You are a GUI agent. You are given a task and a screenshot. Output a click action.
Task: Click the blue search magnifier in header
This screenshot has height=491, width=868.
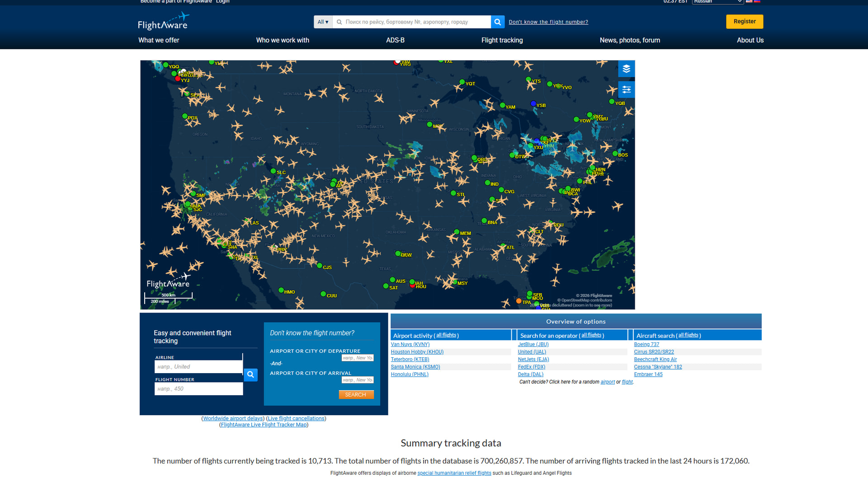coord(497,22)
